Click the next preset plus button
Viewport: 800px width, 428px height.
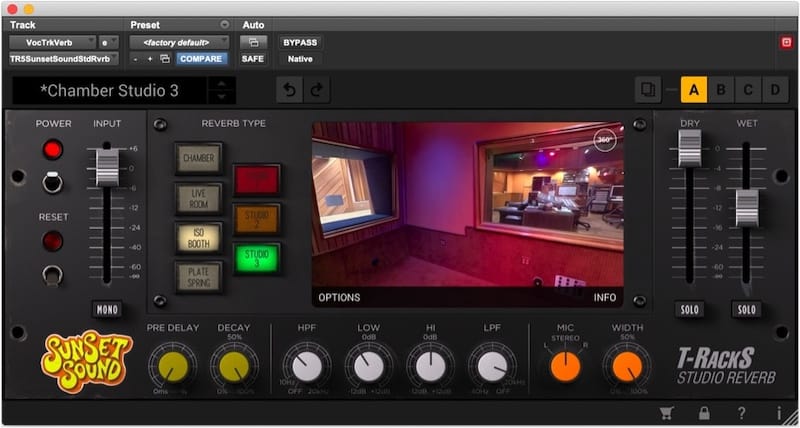point(150,59)
